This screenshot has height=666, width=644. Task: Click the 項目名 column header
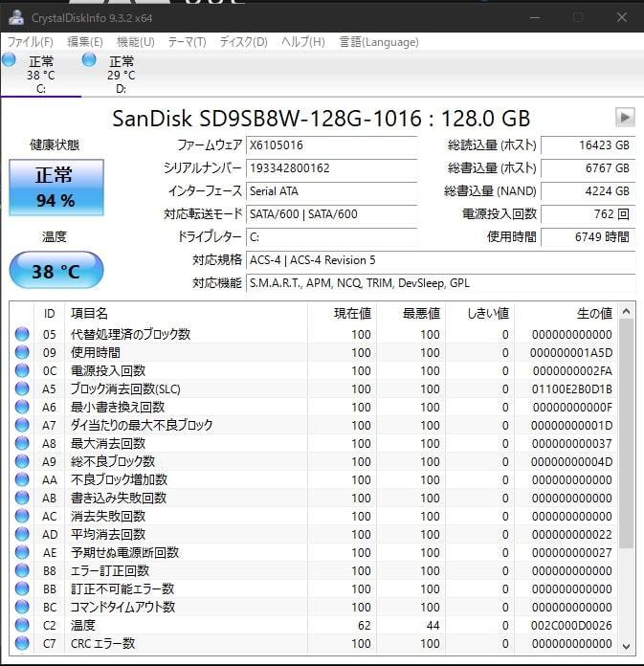coord(186,314)
